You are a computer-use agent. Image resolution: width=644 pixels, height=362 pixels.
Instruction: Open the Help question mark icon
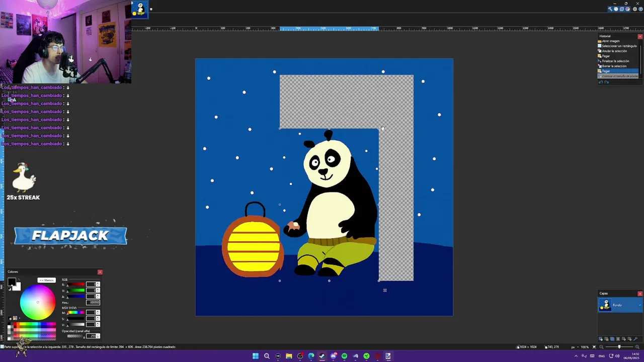point(640,9)
